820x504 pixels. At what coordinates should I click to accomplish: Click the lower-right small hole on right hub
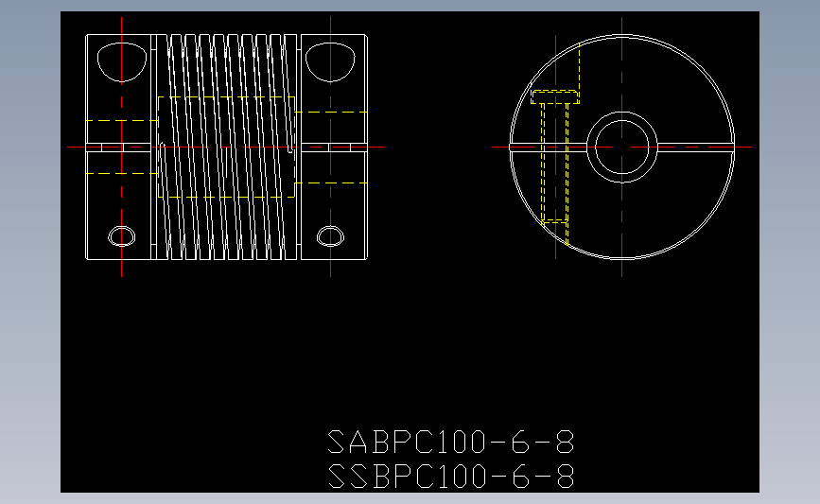click(x=330, y=236)
